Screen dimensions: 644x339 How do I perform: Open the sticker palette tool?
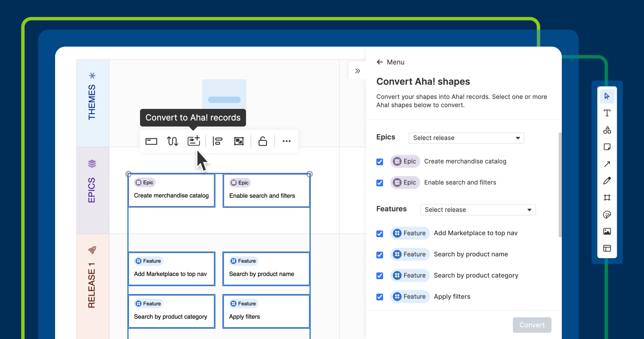click(x=607, y=214)
